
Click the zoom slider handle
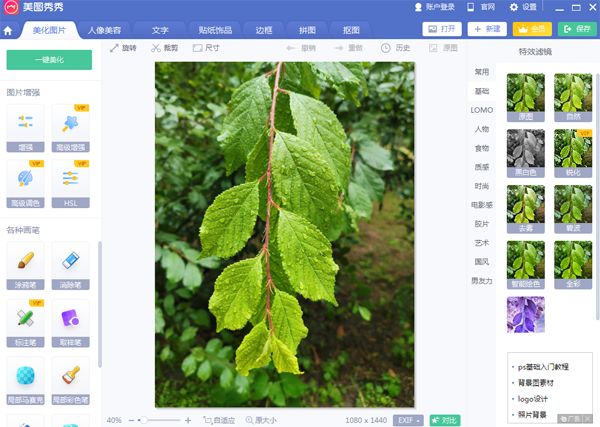pyautogui.click(x=144, y=420)
